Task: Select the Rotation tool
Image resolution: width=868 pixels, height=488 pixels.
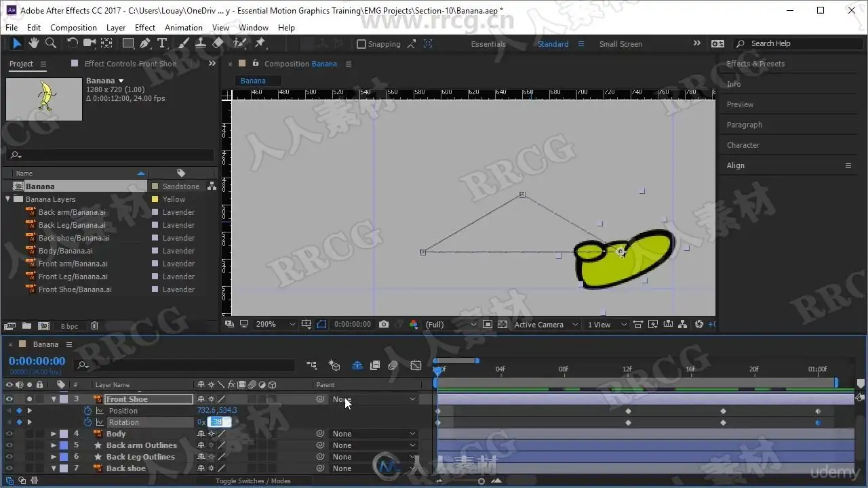Action: (73, 43)
